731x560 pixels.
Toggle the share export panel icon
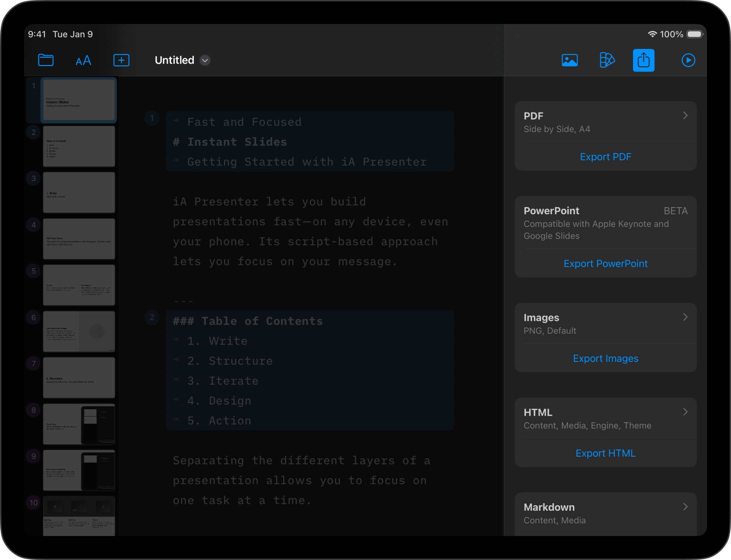(643, 60)
